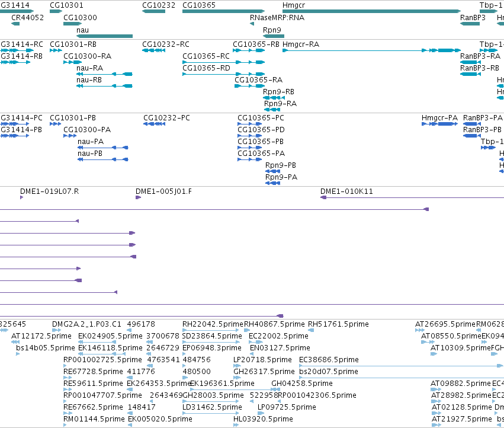
Task: Click protein CG10301-PB label
Action: (73, 118)
